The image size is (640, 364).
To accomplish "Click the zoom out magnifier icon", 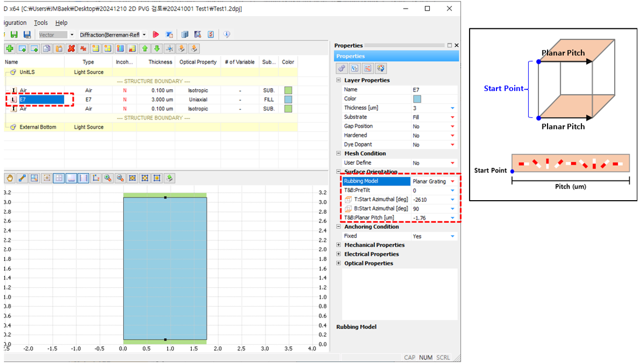I will (x=120, y=178).
